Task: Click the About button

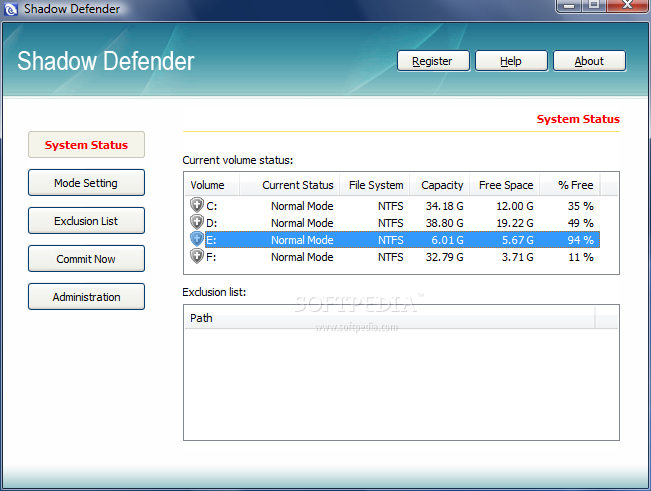Action: pos(589,61)
